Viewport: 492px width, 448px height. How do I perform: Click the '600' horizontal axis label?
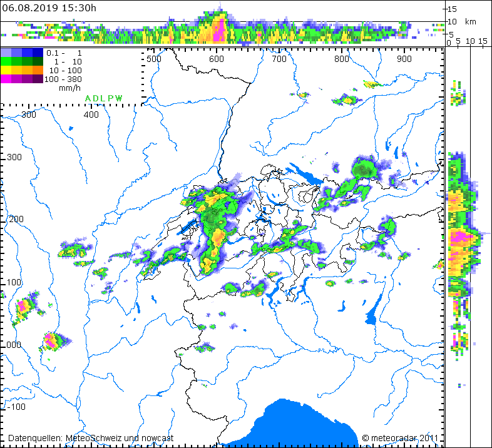point(217,59)
